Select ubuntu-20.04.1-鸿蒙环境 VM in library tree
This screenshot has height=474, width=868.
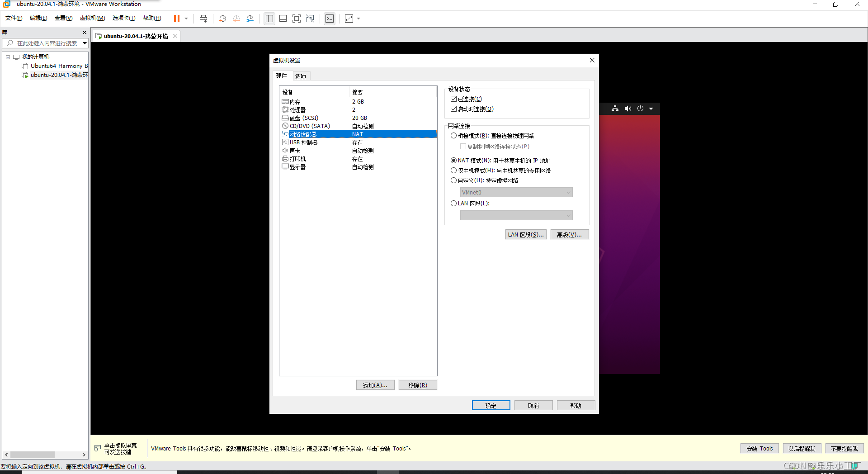click(x=55, y=75)
